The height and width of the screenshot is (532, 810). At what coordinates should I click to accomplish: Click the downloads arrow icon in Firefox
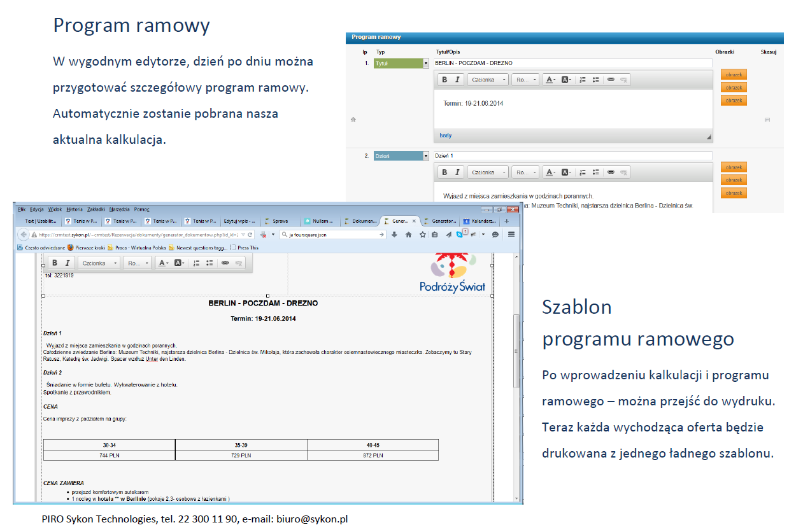pos(394,234)
